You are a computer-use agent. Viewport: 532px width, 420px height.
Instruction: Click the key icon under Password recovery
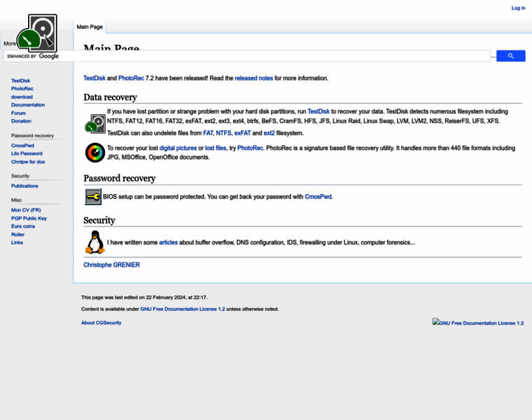[93, 197]
